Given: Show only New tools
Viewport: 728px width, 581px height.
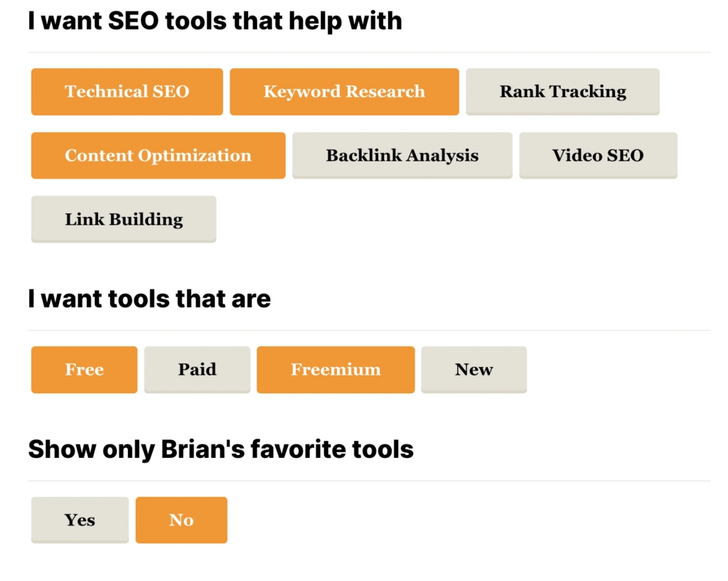Looking at the screenshot, I should (x=473, y=370).
